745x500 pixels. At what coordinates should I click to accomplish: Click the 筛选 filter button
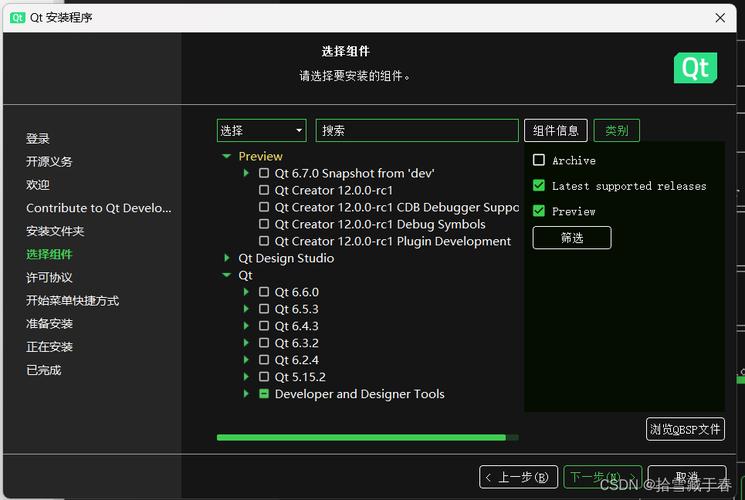click(x=572, y=238)
